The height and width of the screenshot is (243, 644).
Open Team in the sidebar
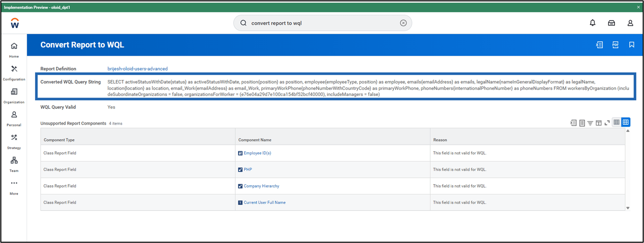tap(14, 164)
